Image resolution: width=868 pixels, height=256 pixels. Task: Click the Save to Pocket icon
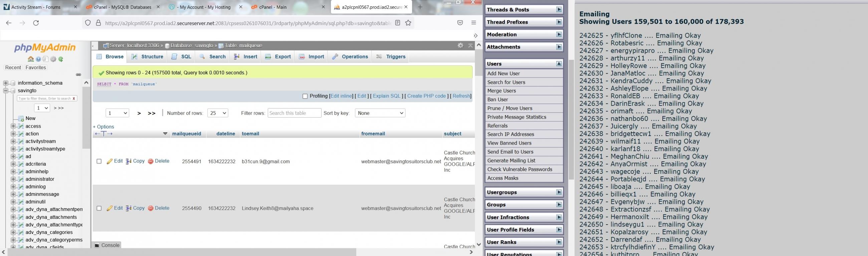460,23
